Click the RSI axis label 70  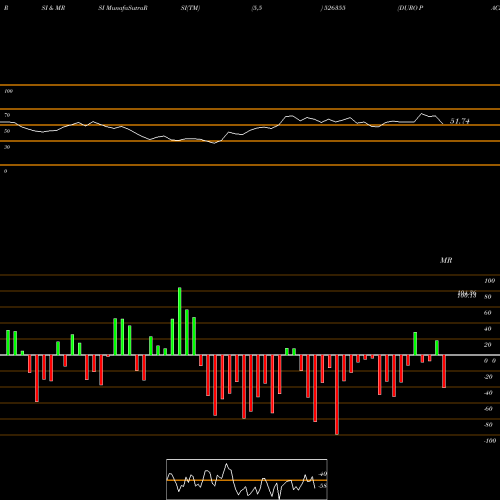pos(7,115)
